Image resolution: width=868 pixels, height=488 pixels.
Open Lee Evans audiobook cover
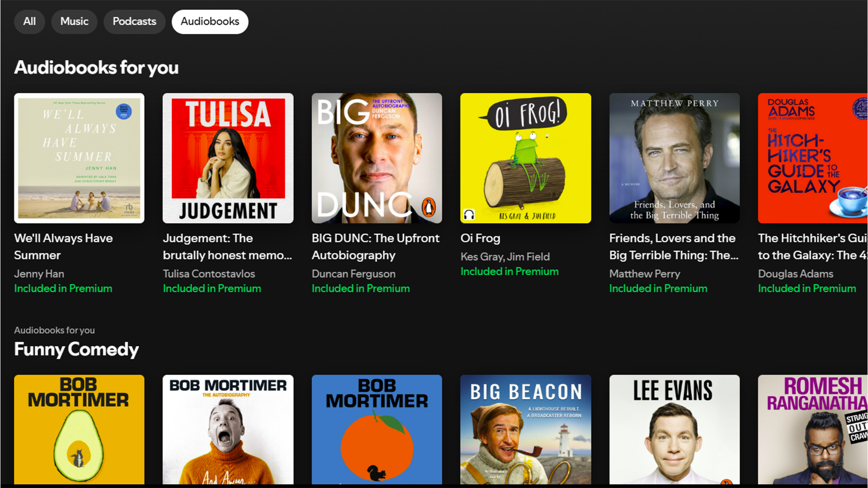pos(674,429)
